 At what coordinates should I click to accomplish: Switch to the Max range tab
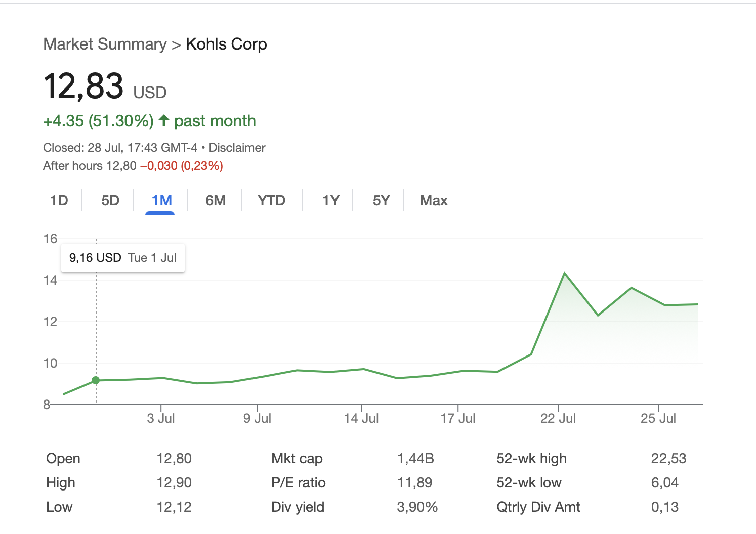pos(434,201)
